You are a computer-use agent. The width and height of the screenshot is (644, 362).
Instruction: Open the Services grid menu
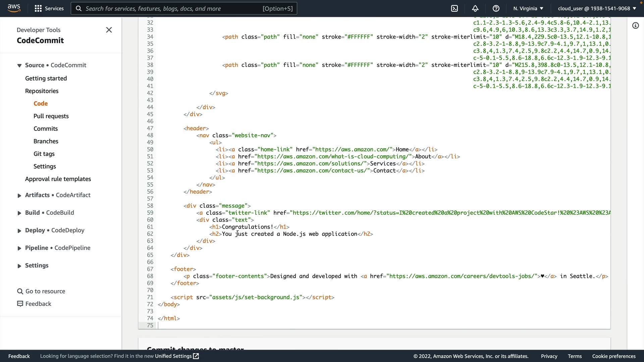coord(38,8)
